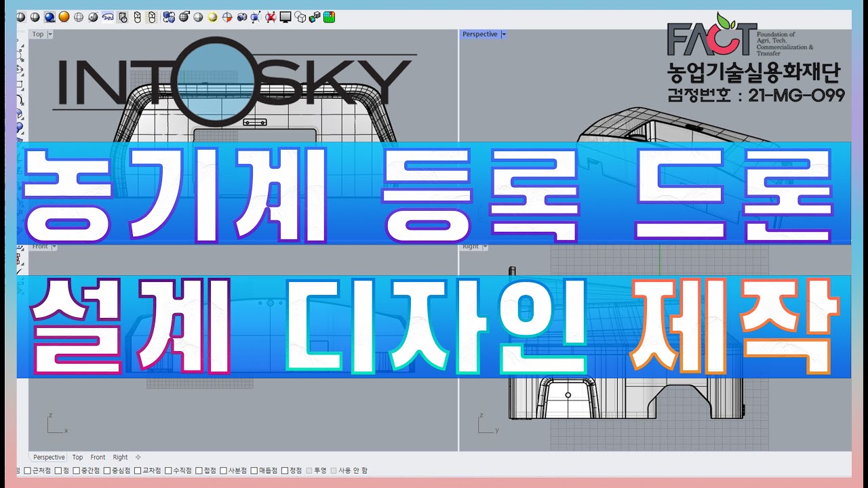Switch to the Front viewport tab
The image size is (868, 488).
[x=98, y=457]
